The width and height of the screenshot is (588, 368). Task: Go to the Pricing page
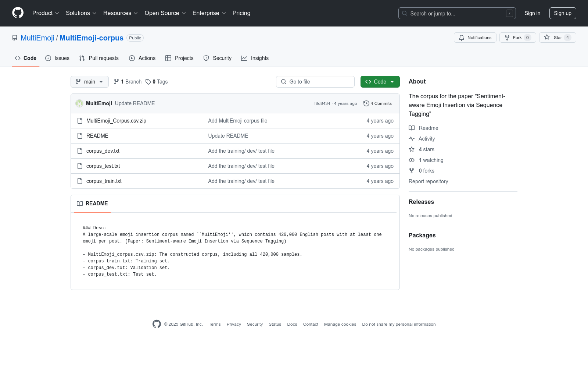241,13
